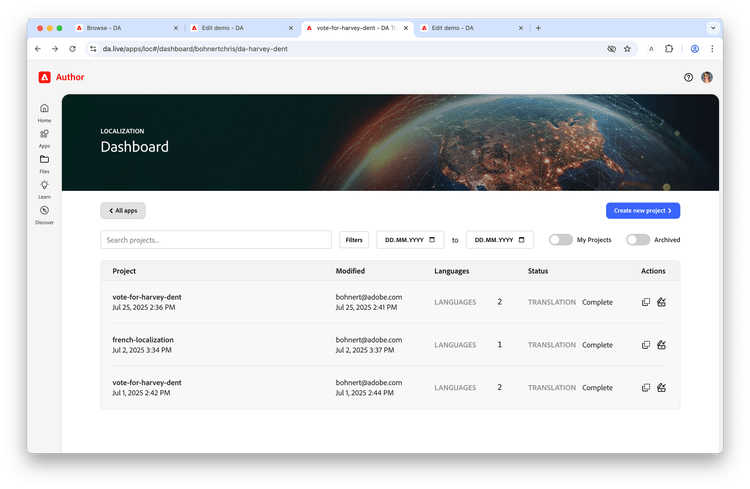Open the french-localization project

click(x=143, y=340)
